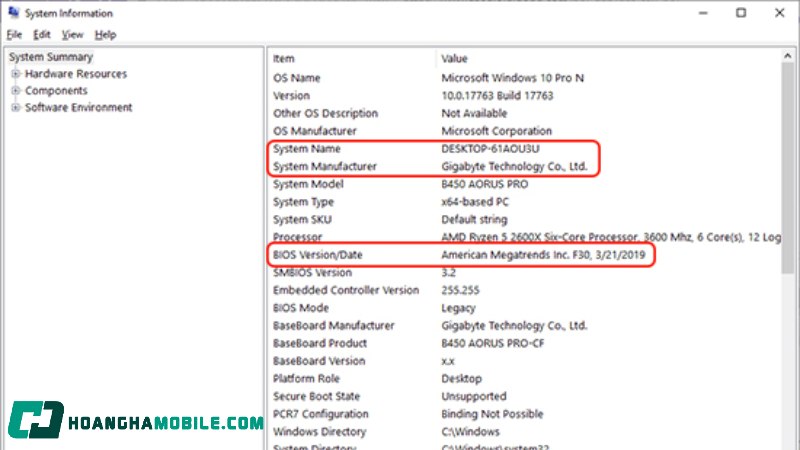Viewport: 800px width, 450px height.
Task: Select the Secure Boot State row
Action: (x=524, y=396)
